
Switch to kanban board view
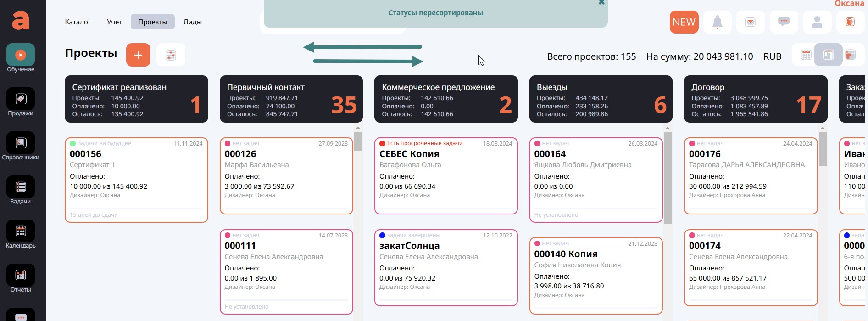pos(828,55)
